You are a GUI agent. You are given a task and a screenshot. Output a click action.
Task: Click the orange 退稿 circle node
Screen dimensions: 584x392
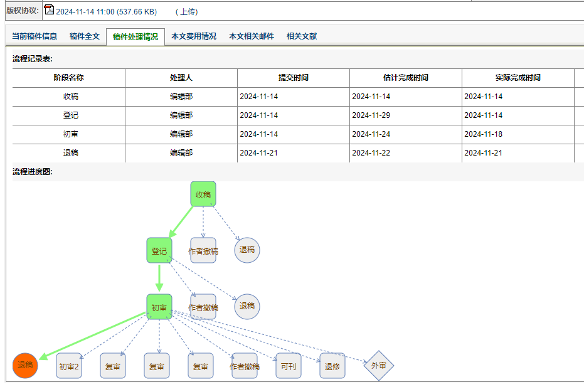pyautogui.click(x=25, y=366)
